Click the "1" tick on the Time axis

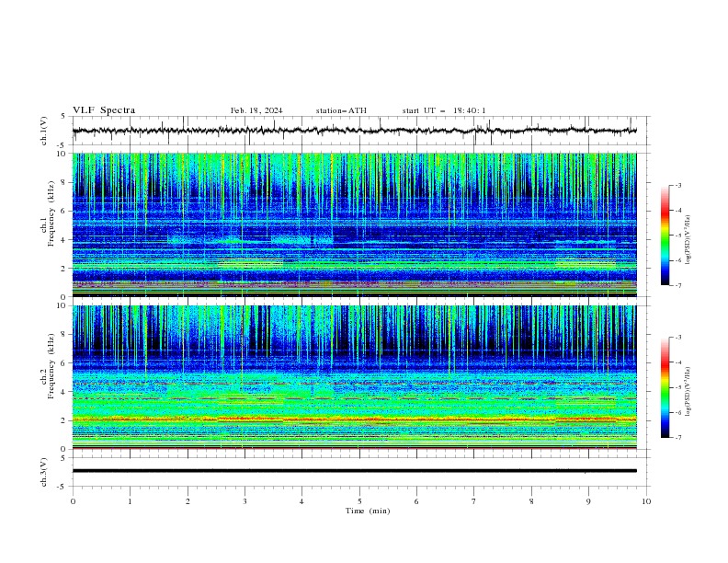pyautogui.click(x=130, y=501)
